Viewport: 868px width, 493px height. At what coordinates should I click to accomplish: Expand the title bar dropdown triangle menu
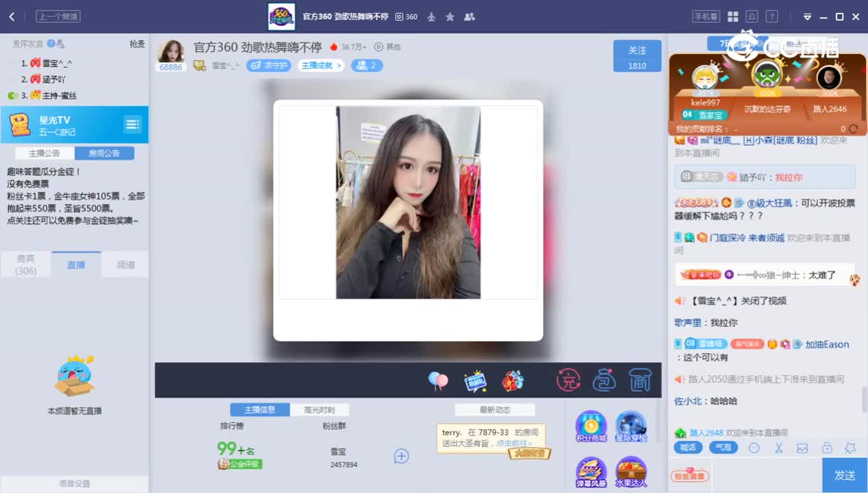(x=807, y=17)
